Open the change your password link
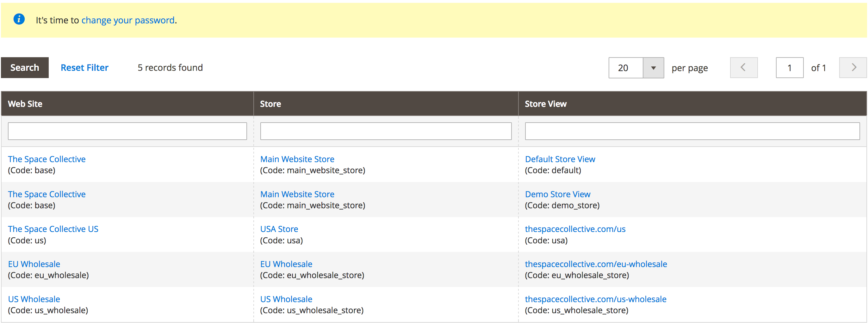 coord(127,20)
